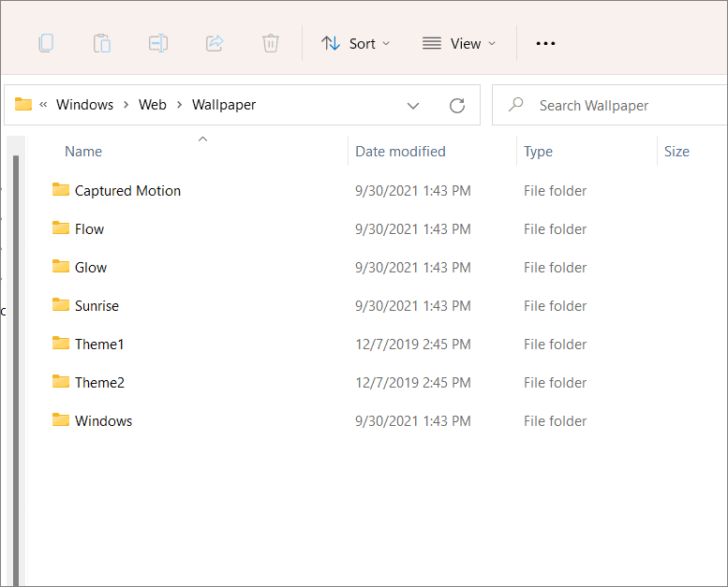
Task: Sort by Date modified column header
Action: click(x=400, y=152)
